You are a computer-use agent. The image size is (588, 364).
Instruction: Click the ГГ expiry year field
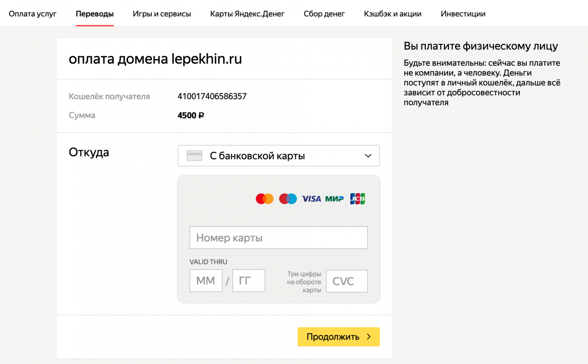click(249, 281)
